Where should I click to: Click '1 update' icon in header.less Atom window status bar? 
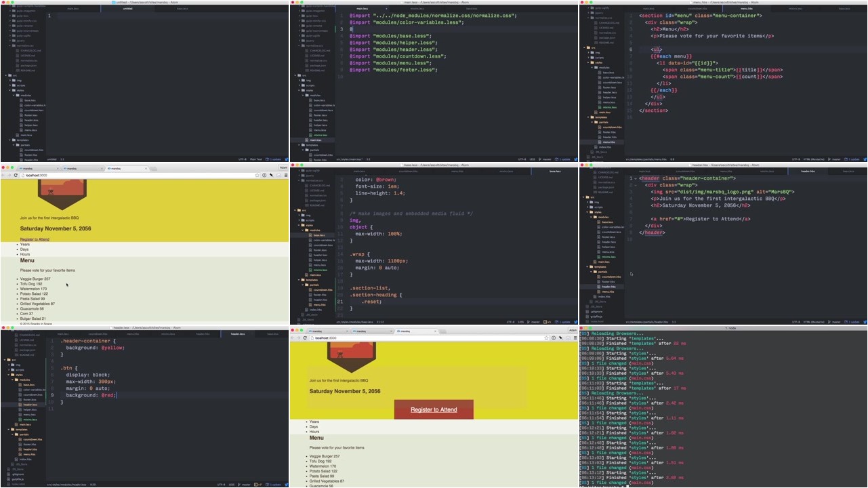click(273, 485)
